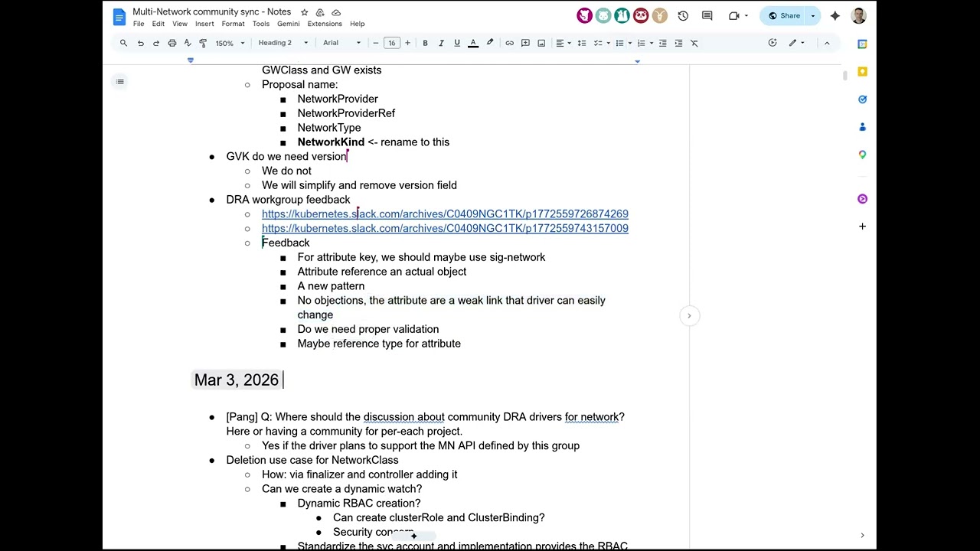Screen dimensions: 980x551
Task: Open version history
Action: pyautogui.click(x=683, y=15)
